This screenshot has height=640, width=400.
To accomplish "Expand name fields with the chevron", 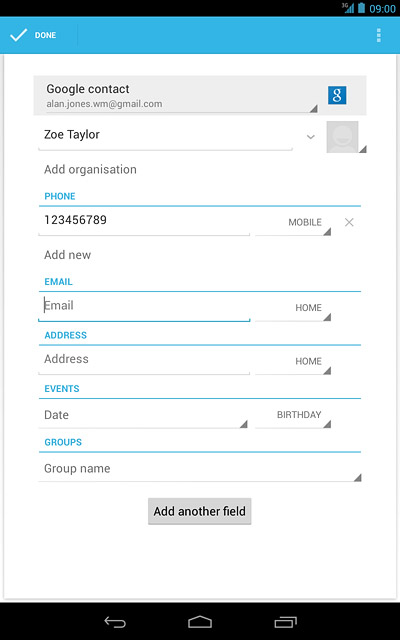I will [x=311, y=137].
